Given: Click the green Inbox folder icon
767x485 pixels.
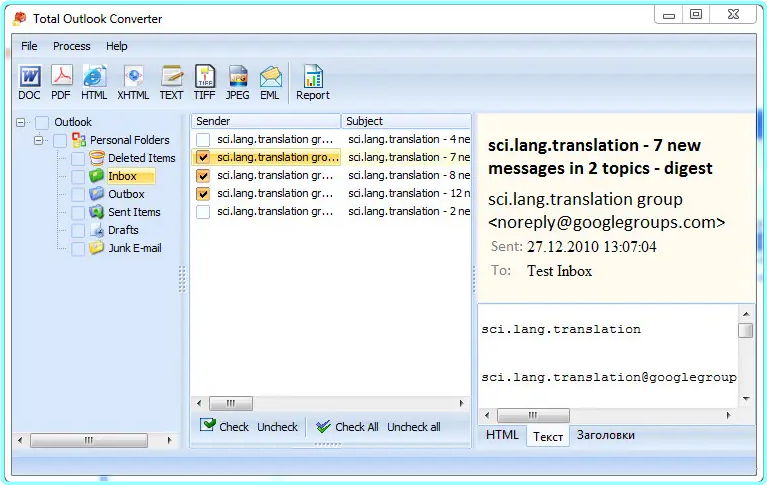Looking at the screenshot, I should click(97, 176).
